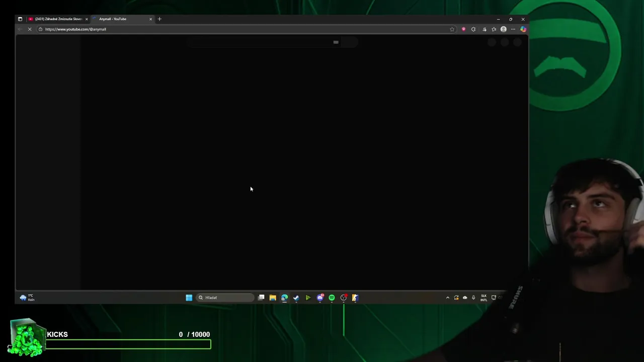
Task: Open the pink shield extension icon
Action: coord(463,29)
